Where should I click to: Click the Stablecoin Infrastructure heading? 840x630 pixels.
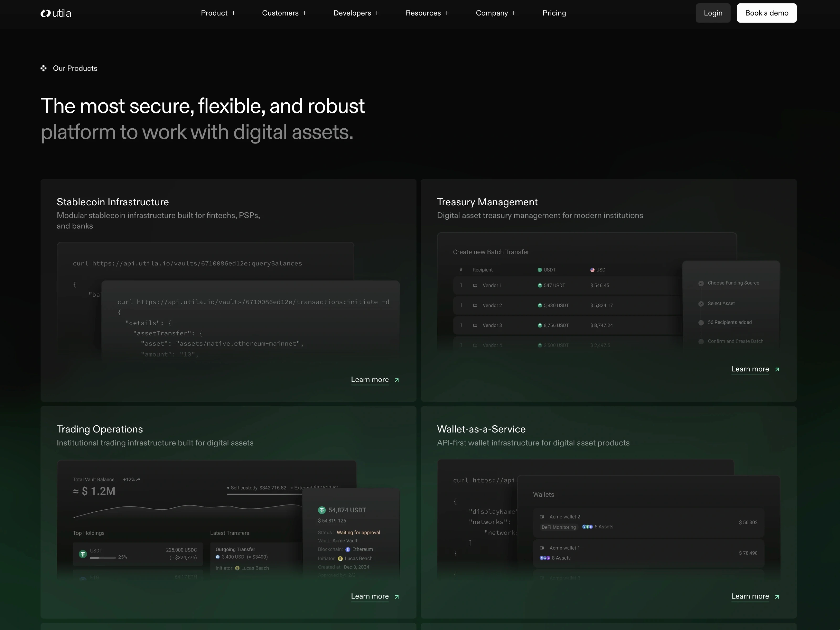pos(113,202)
